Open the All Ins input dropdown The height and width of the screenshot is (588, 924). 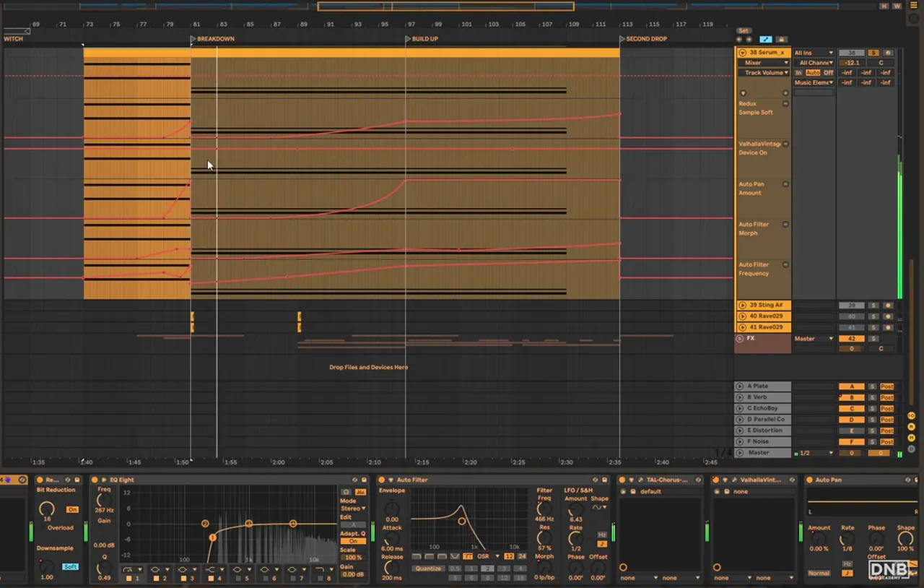tap(814, 53)
